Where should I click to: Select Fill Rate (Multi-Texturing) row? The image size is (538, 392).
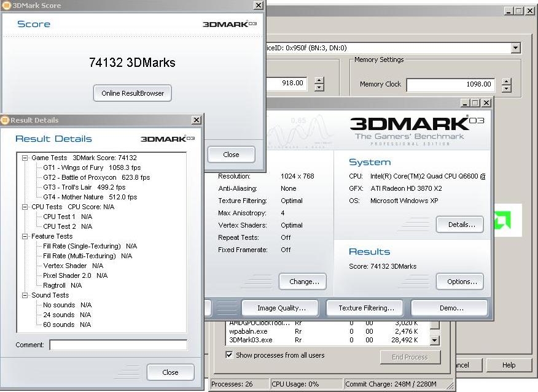[x=87, y=256]
